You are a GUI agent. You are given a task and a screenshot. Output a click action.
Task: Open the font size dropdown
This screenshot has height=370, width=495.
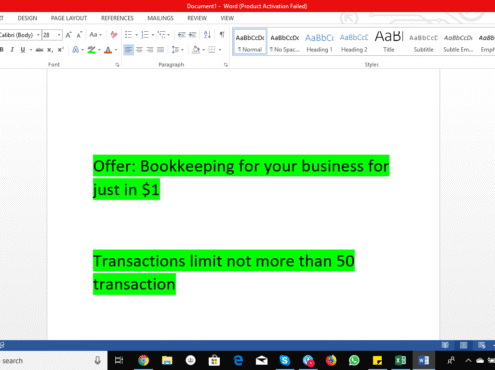59,35
